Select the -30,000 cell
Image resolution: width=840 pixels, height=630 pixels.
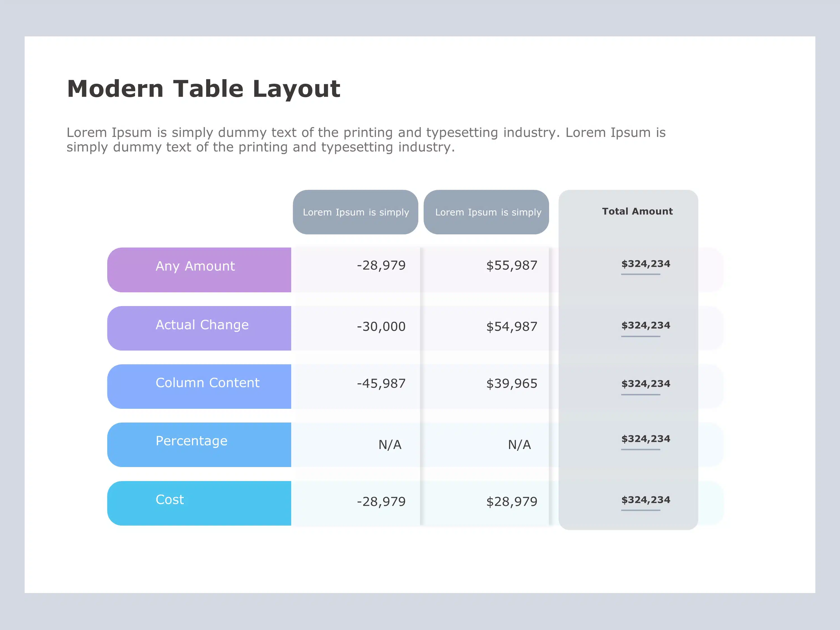click(x=381, y=326)
